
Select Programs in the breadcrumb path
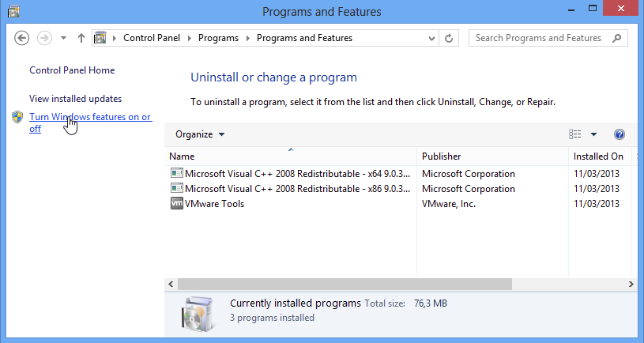[x=218, y=38]
